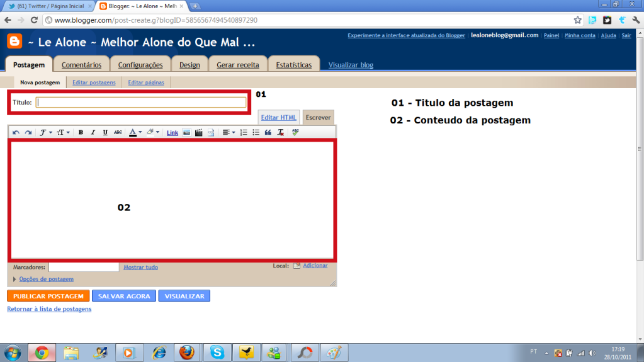The image size is (644, 362).
Task: Create a numbered list
Action: tap(244, 133)
